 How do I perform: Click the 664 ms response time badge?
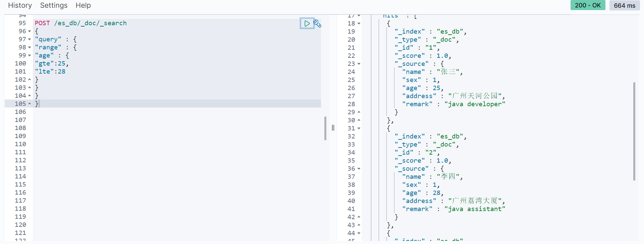625,5
